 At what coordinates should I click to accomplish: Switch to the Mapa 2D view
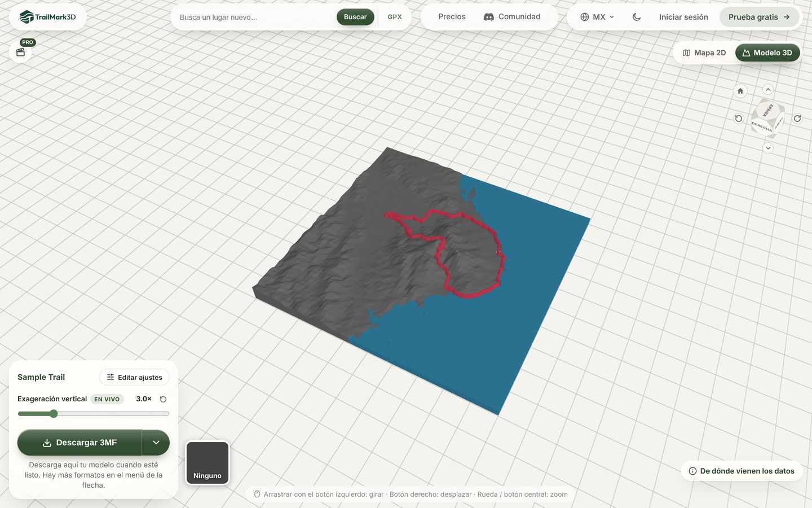click(704, 52)
